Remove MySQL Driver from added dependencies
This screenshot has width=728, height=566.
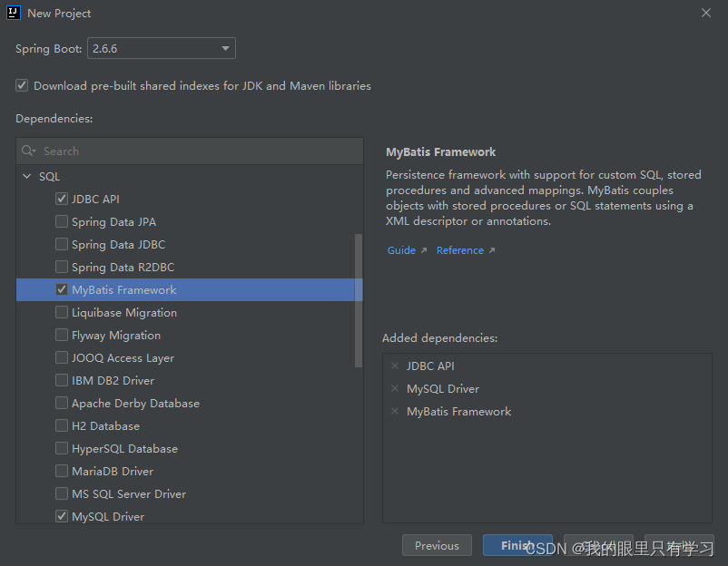394,388
